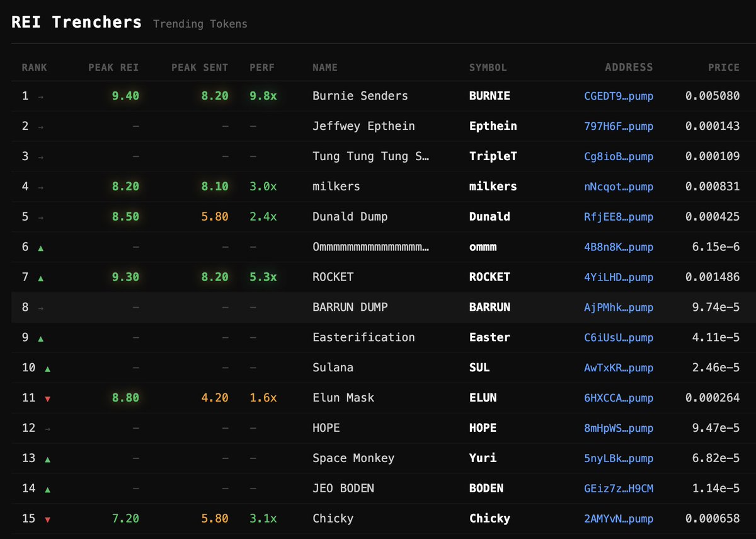
Task: Select the Dunald Dump token name
Action: pyautogui.click(x=350, y=217)
